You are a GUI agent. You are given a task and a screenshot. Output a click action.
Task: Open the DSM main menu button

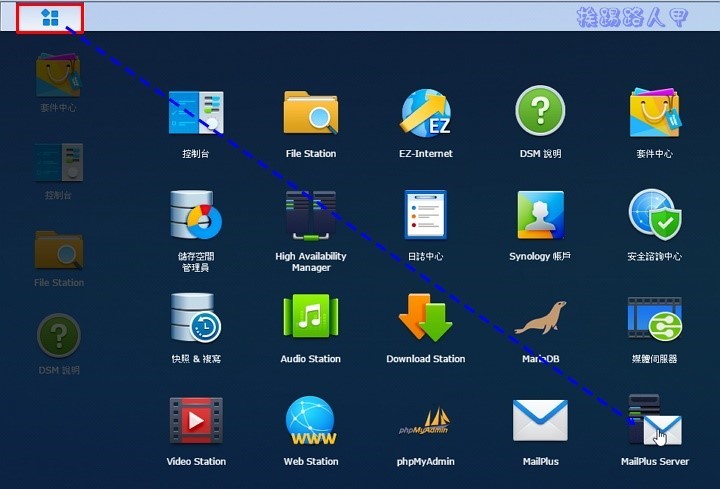tap(50, 18)
